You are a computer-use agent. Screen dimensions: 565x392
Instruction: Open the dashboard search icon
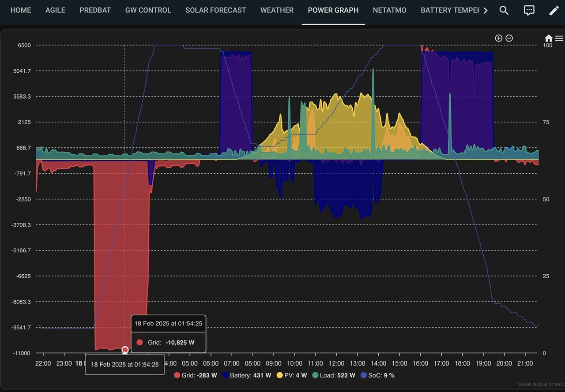point(504,11)
